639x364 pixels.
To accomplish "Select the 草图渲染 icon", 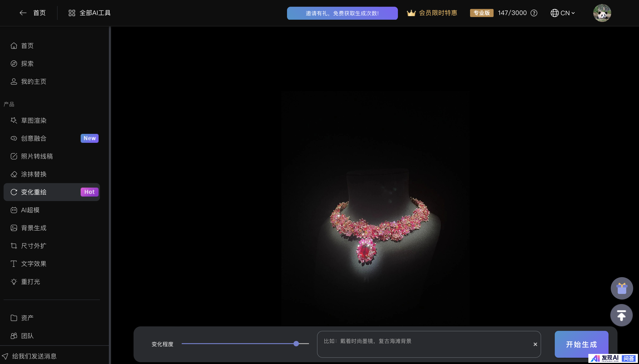I will tap(14, 120).
